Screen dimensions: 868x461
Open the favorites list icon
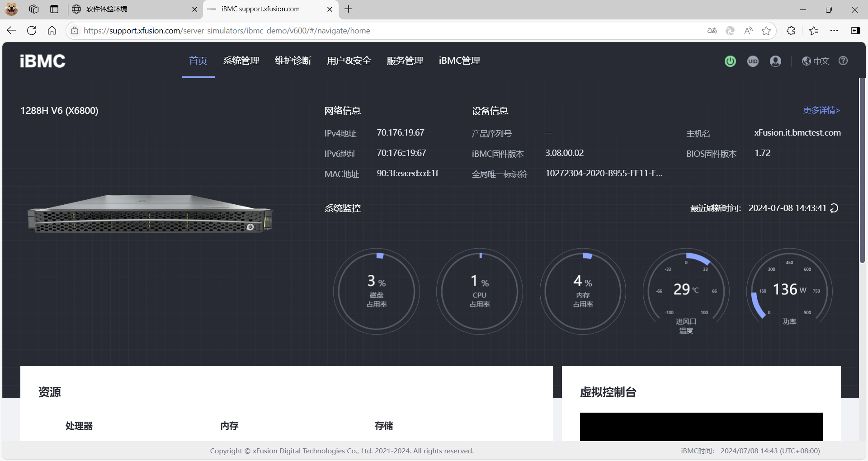point(814,30)
